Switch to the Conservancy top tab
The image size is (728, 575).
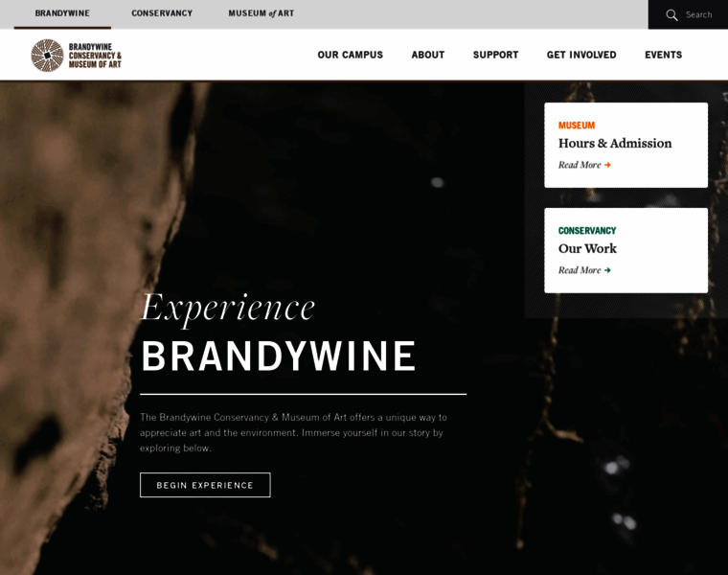(162, 13)
